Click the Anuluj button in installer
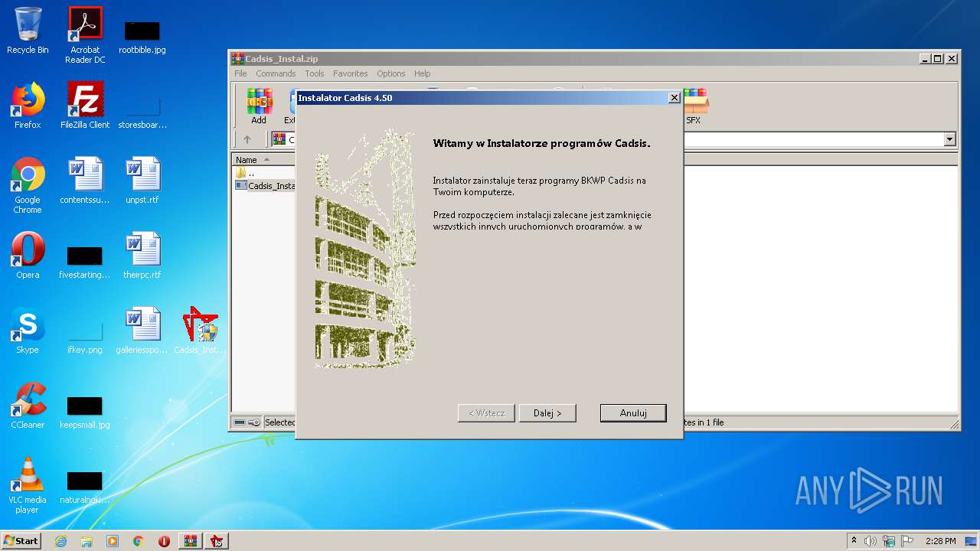The width and height of the screenshot is (980, 551). [633, 413]
